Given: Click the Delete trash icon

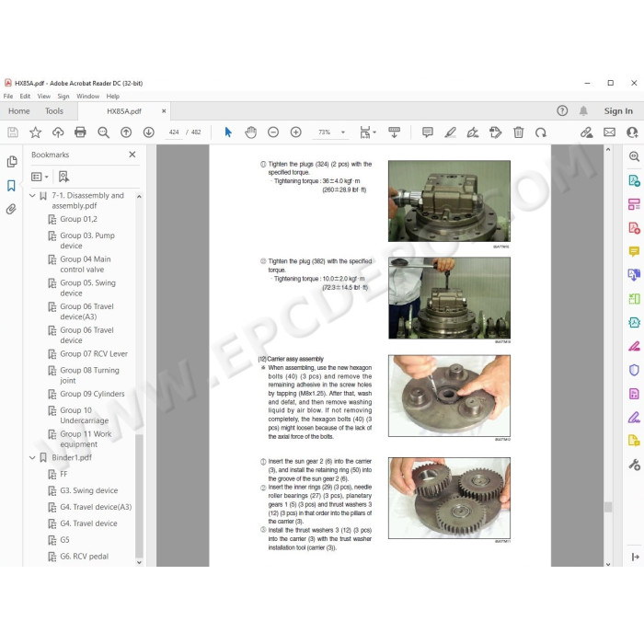Looking at the screenshot, I should click(518, 132).
